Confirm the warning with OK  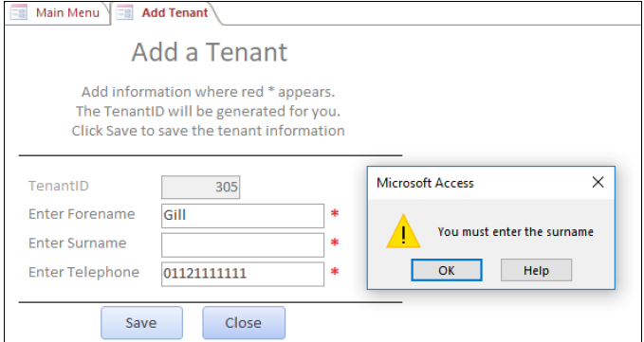(x=447, y=270)
